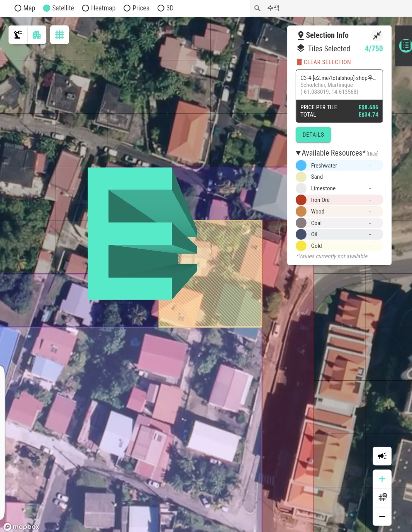Viewport: 412px width, 532px height.
Task: Click the Tiles Selected layers icon
Action: (x=301, y=48)
